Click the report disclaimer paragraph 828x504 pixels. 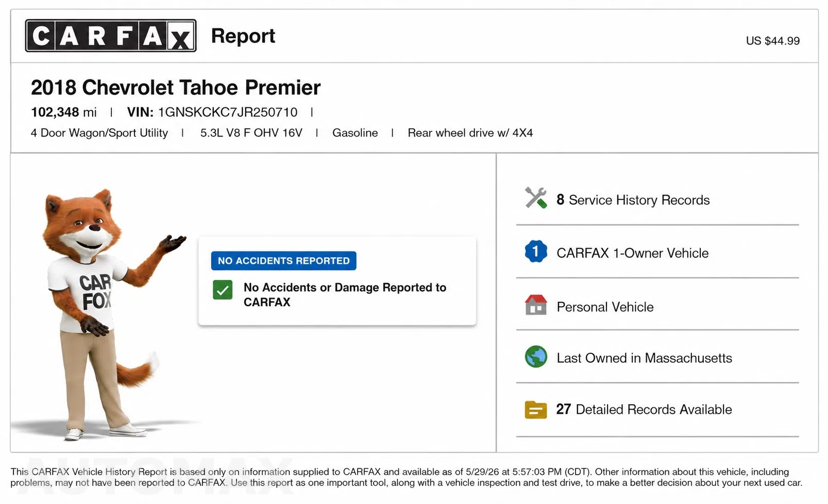(407, 477)
